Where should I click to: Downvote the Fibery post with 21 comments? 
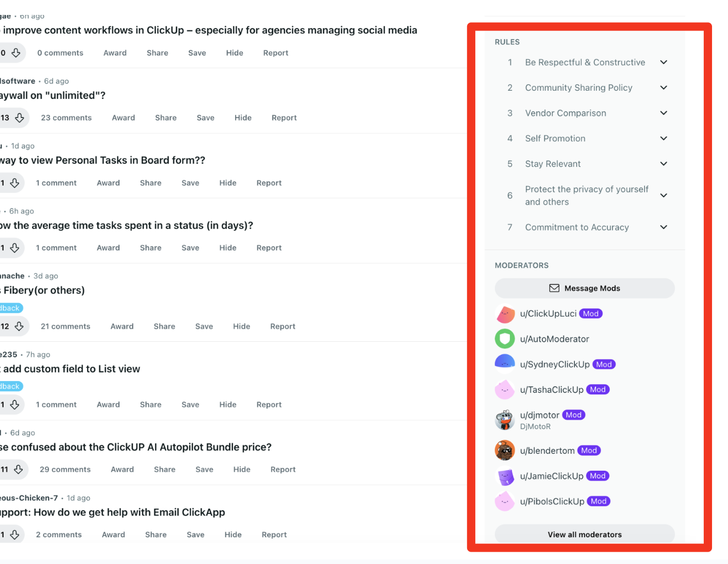[19, 326]
